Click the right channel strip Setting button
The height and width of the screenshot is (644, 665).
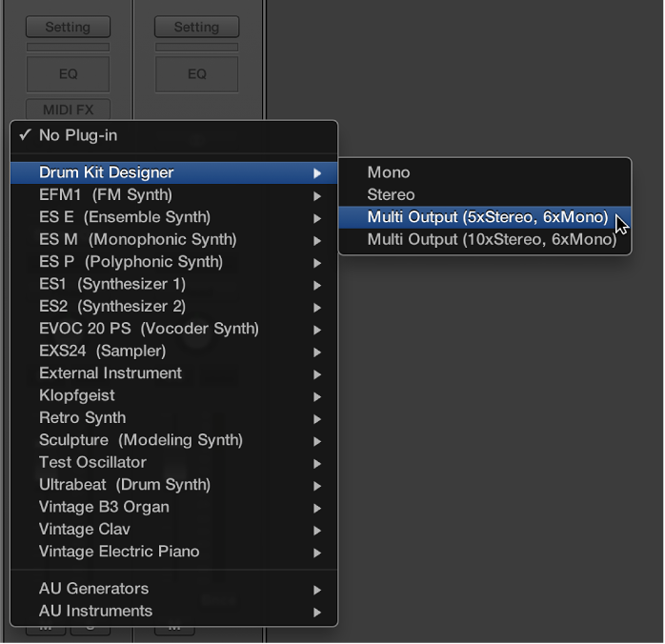[x=197, y=27]
